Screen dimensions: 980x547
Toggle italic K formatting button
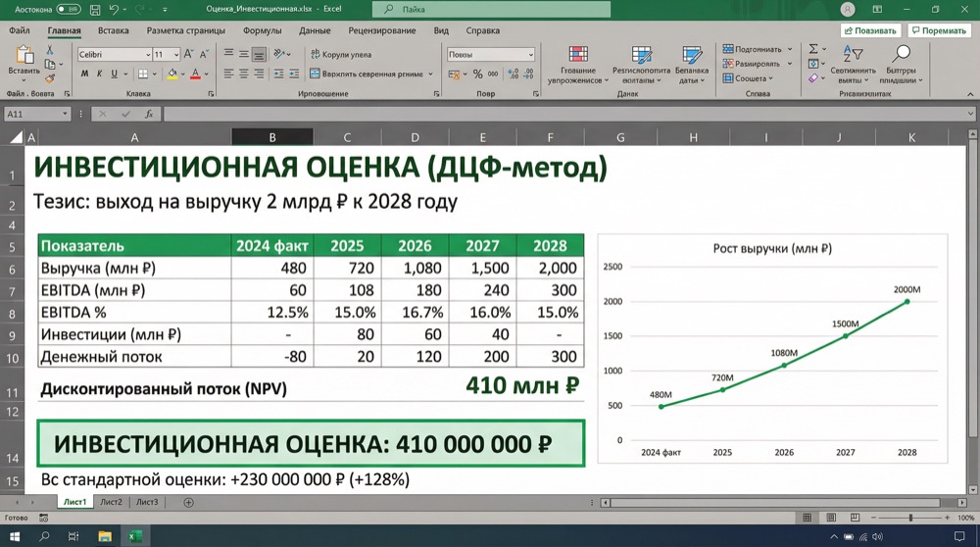point(99,74)
